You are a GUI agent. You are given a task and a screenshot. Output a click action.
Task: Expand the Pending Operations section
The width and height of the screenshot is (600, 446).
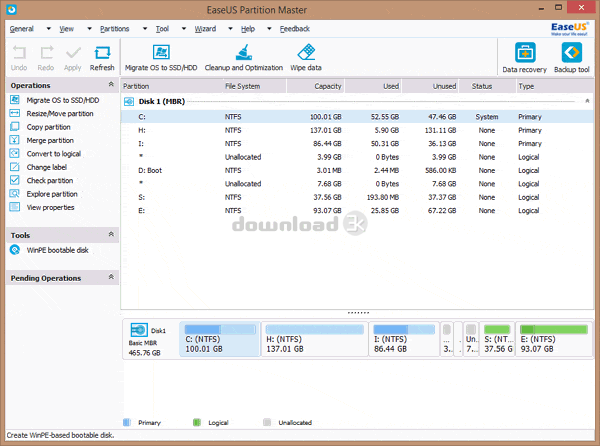(111, 278)
